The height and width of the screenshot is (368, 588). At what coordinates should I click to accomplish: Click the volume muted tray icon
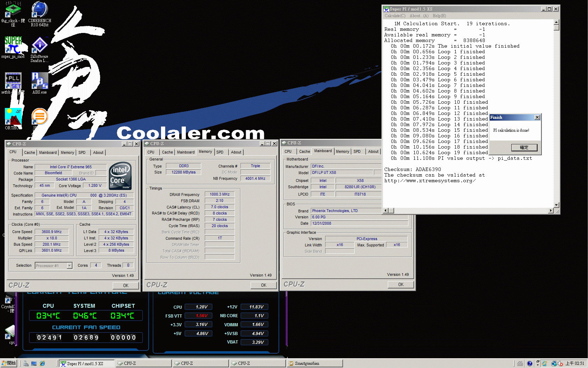click(561, 363)
